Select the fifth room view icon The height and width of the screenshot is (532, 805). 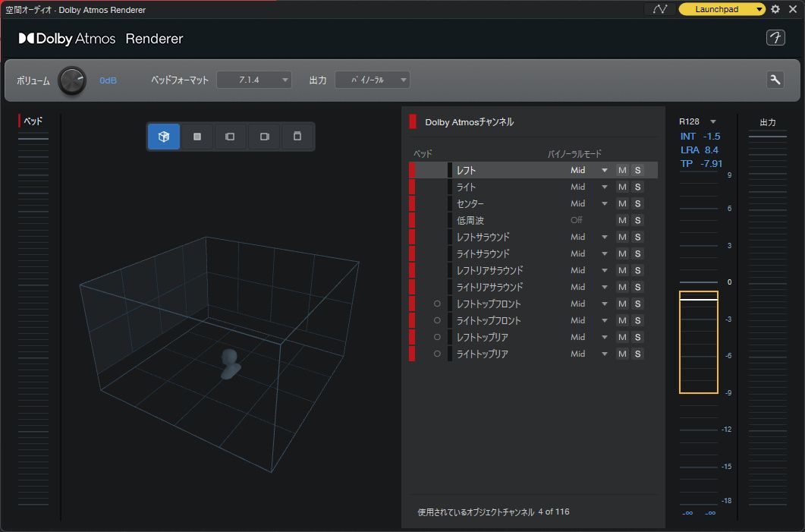pos(297,137)
